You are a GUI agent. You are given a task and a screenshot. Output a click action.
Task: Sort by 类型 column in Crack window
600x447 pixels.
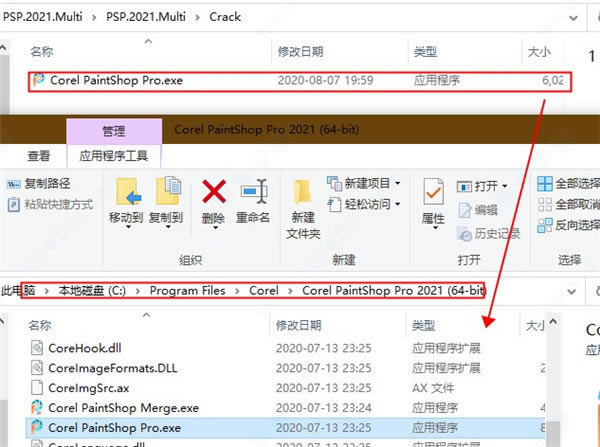pos(425,51)
